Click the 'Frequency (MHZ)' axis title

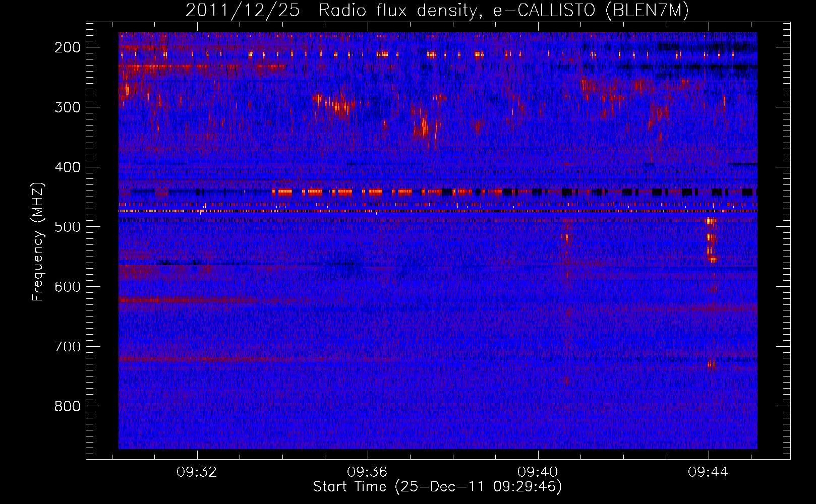click(x=38, y=241)
